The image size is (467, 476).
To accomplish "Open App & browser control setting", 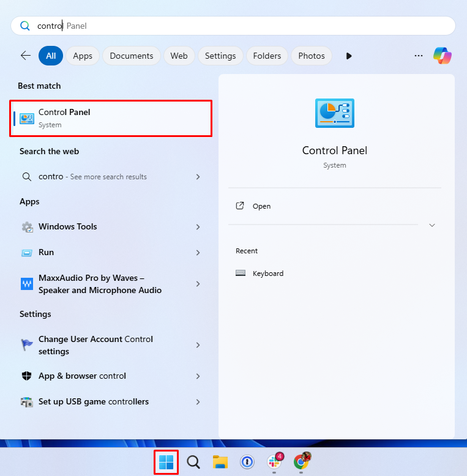I will pyautogui.click(x=111, y=376).
